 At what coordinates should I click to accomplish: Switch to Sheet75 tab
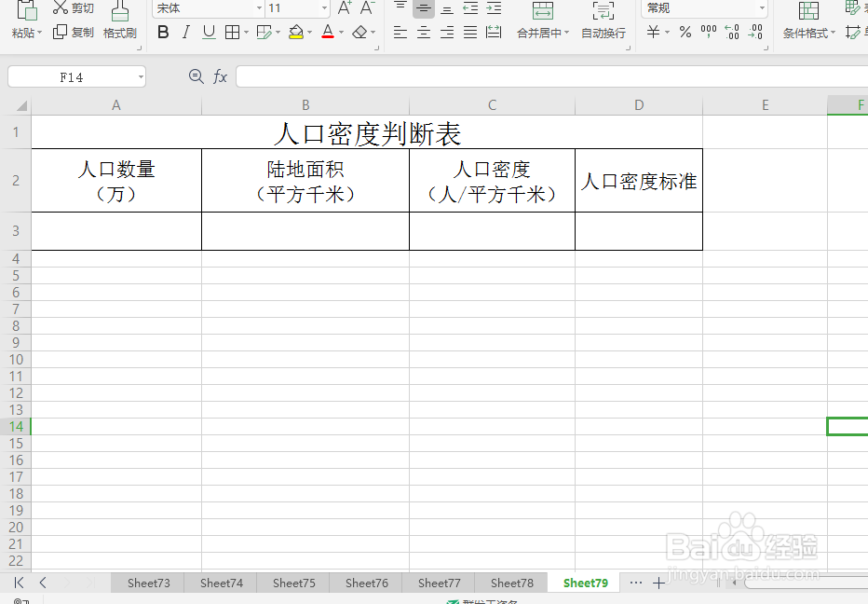[294, 583]
